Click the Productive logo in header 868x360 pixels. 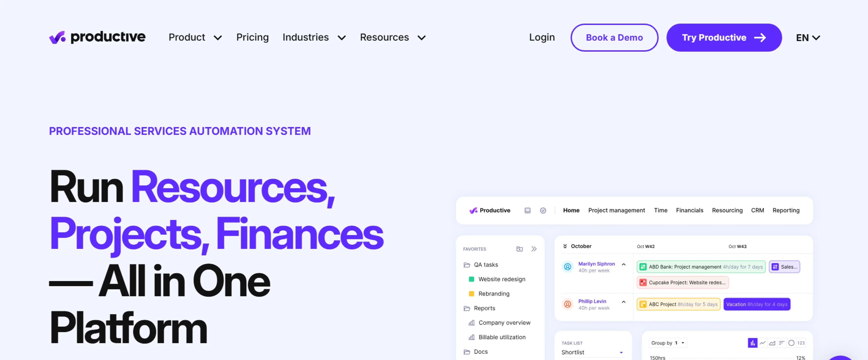(x=97, y=37)
